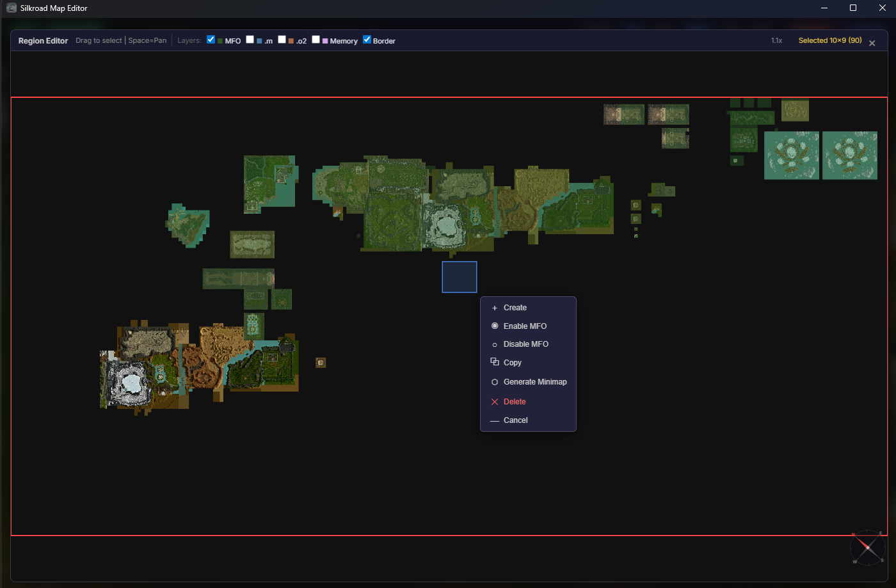Click the blue .m layer color swatch

(259, 41)
